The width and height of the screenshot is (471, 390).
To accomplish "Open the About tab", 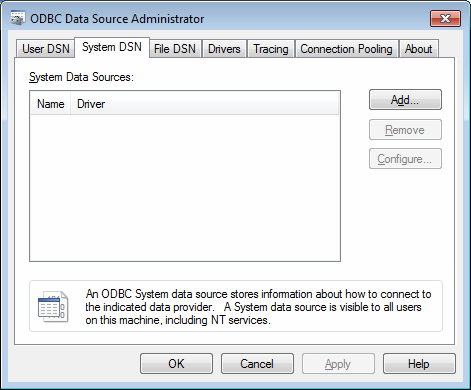I will [419, 49].
